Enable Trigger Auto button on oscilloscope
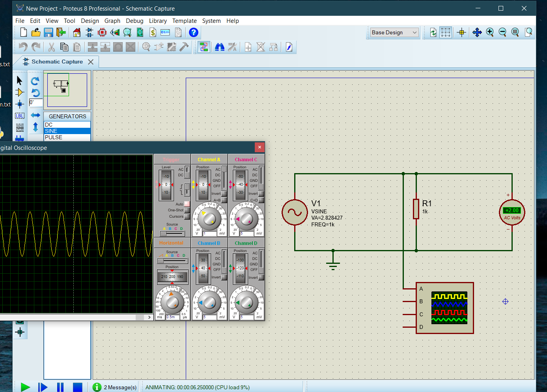Screen dimensions: 547x392 187,204
